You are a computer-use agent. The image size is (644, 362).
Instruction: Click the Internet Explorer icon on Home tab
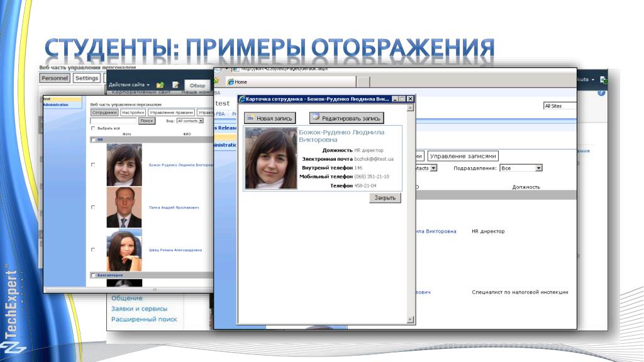[x=230, y=82]
